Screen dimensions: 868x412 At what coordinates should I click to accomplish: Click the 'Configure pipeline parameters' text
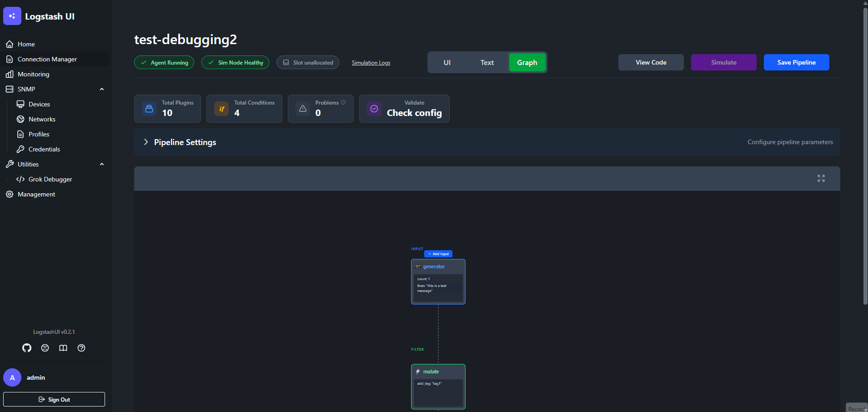(790, 142)
